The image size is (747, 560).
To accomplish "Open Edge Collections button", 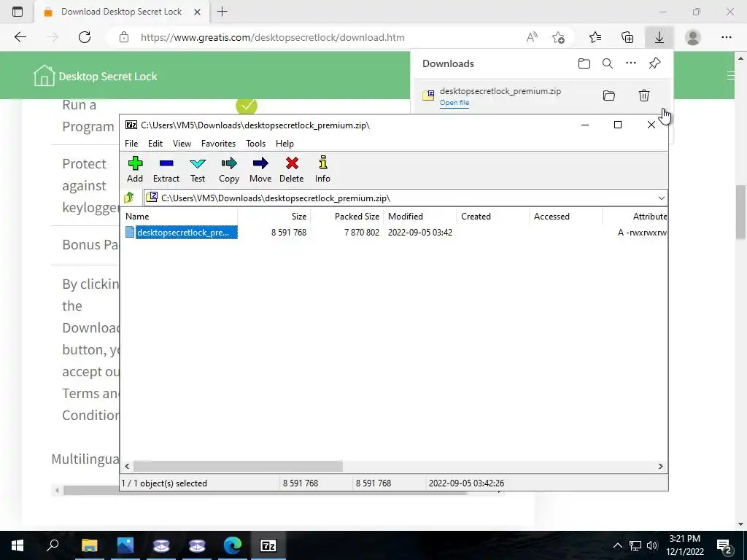I will pyautogui.click(x=627, y=37).
